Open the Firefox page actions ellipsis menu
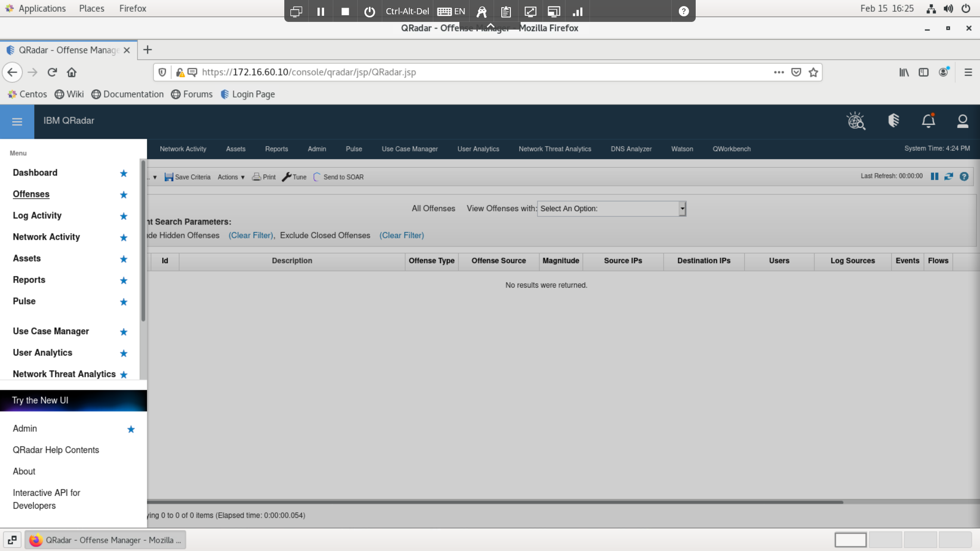Screen dimensions: 980x551 (778, 72)
